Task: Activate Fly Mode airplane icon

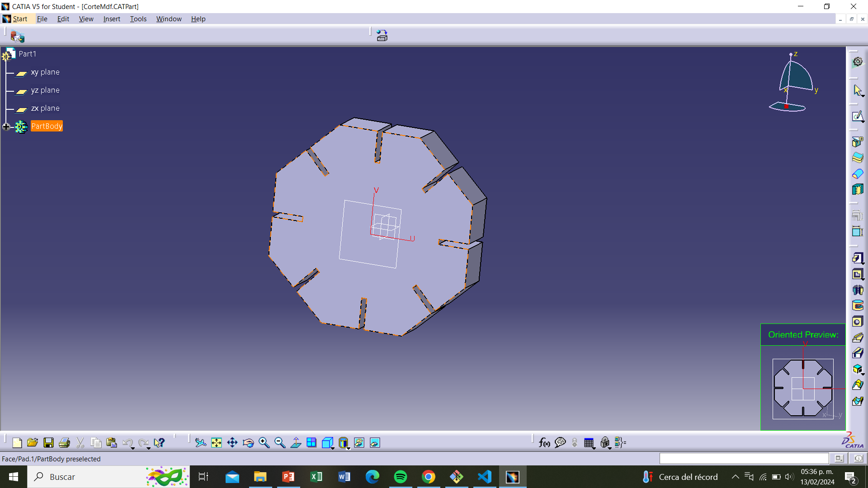Action: pyautogui.click(x=201, y=443)
